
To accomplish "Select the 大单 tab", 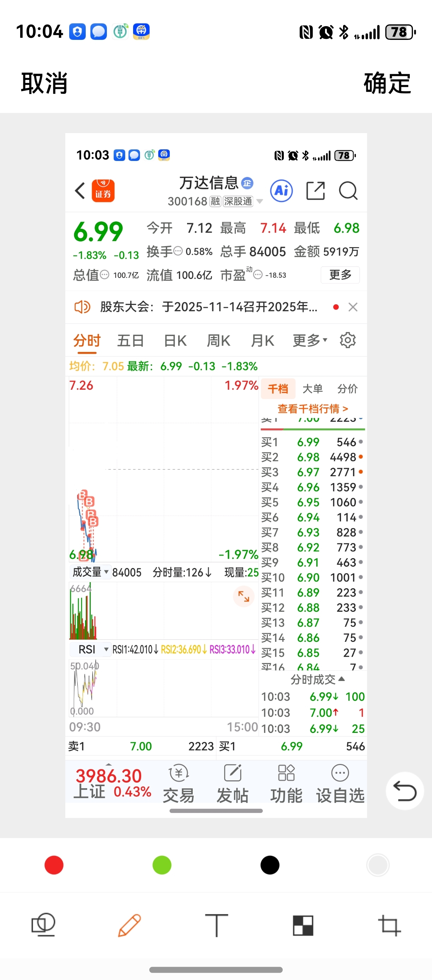I will (313, 389).
